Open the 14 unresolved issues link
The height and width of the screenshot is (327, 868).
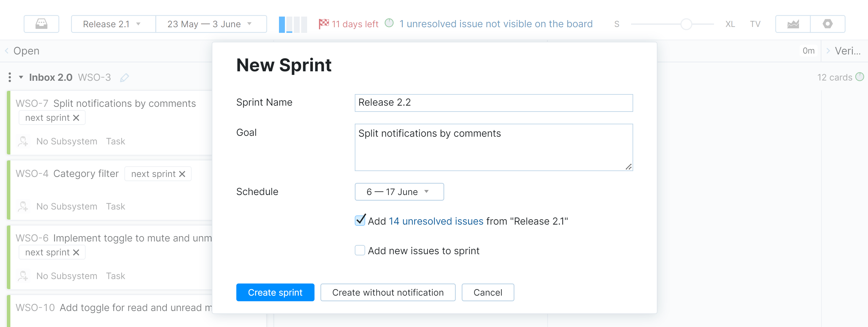(436, 221)
